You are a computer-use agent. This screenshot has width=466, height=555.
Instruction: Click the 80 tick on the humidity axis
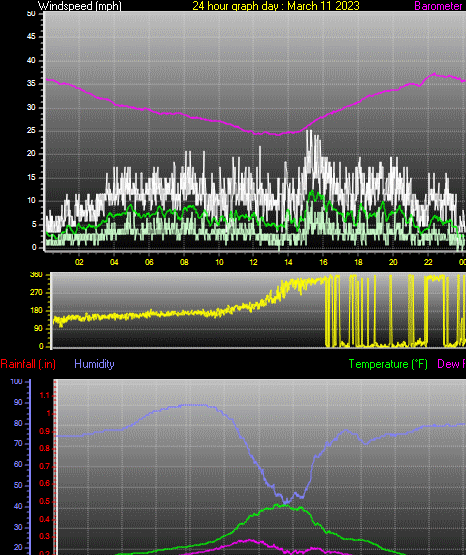pyautogui.click(x=18, y=423)
